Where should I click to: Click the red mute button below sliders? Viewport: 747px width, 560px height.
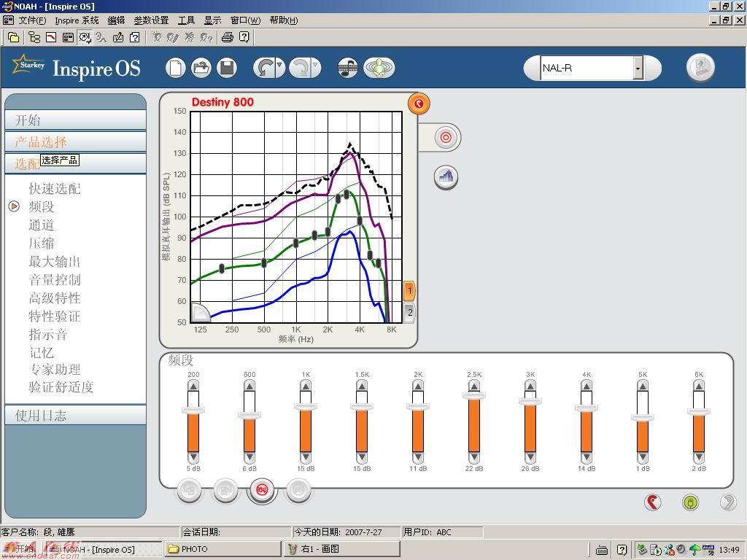point(262,489)
